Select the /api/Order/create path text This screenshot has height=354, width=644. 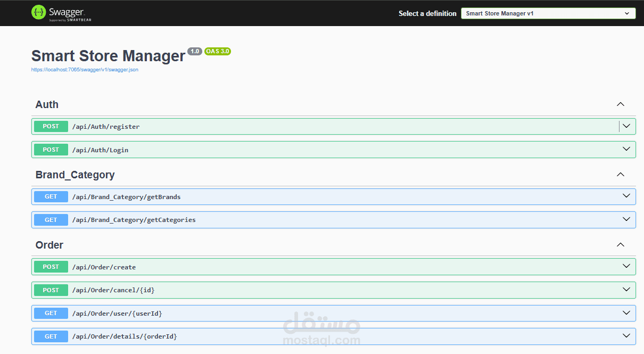pyautogui.click(x=104, y=267)
